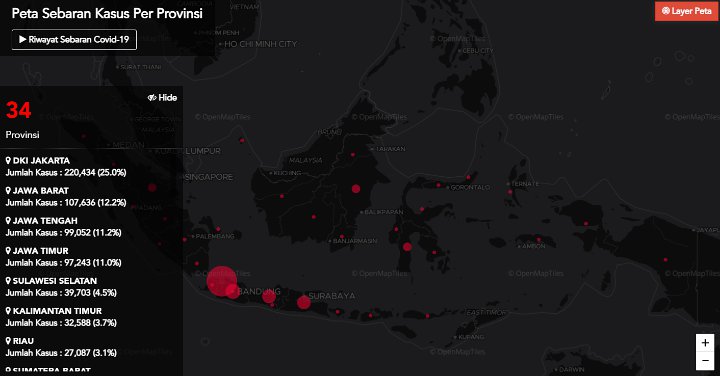Image resolution: width=720 pixels, height=376 pixels.
Task: Click the largest red bubble over Jakarta
Action: coord(222,281)
